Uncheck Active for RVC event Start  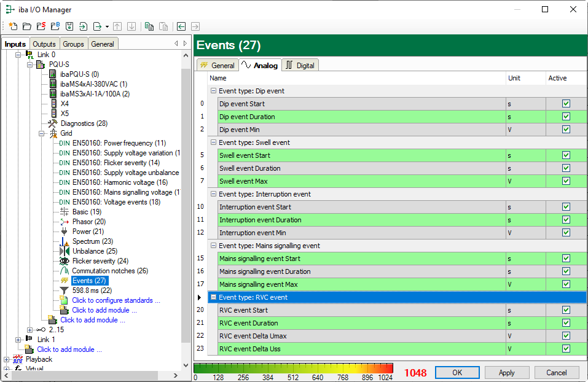[566, 310]
